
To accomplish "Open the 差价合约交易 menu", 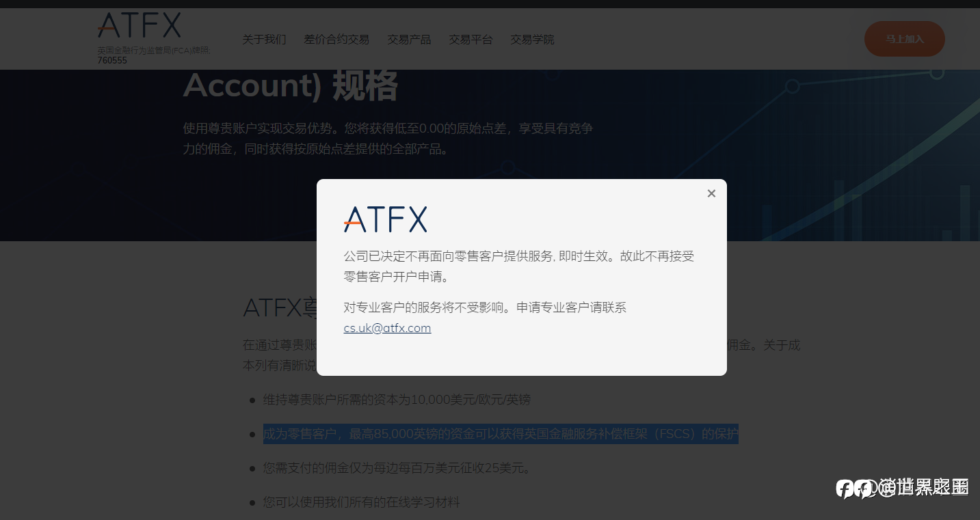I will point(336,40).
